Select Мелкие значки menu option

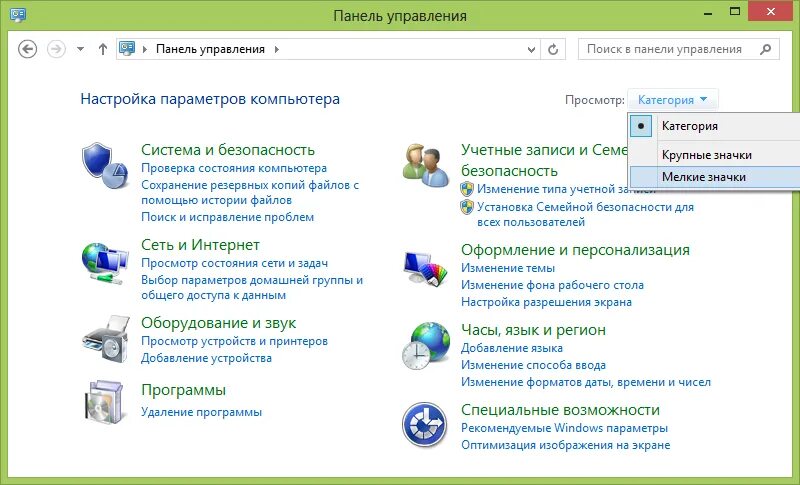pyautogui.click(x=715, y=177)
